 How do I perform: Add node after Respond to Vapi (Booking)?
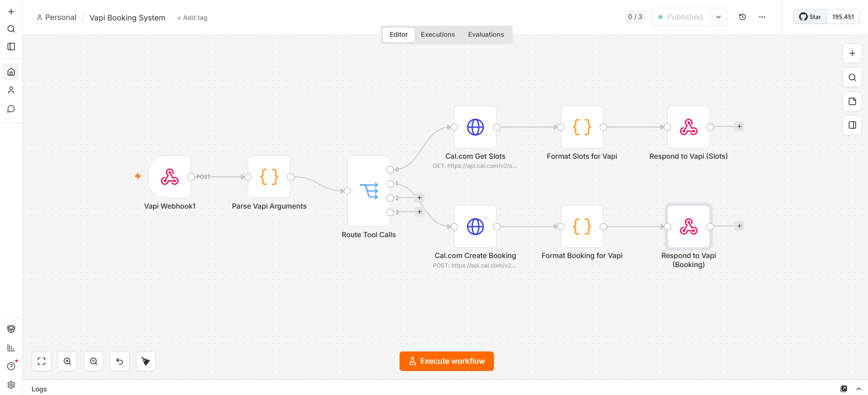pyautogui.click(x=739, y=226)
